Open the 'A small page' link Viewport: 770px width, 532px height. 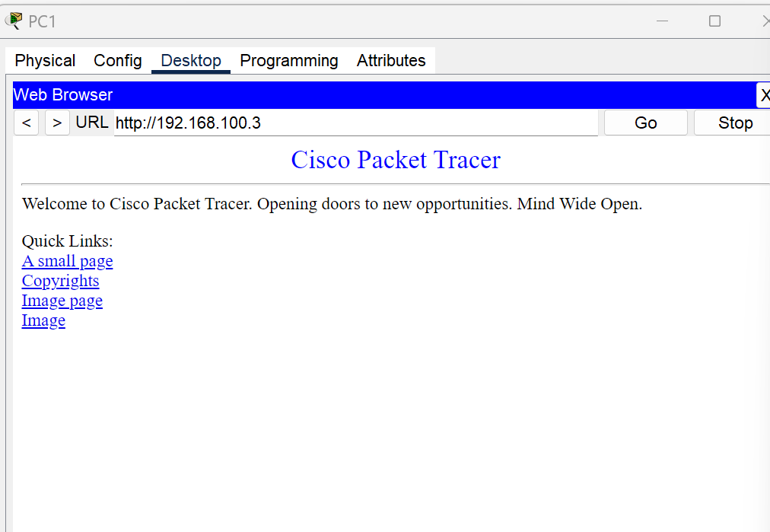pos(67,261)
